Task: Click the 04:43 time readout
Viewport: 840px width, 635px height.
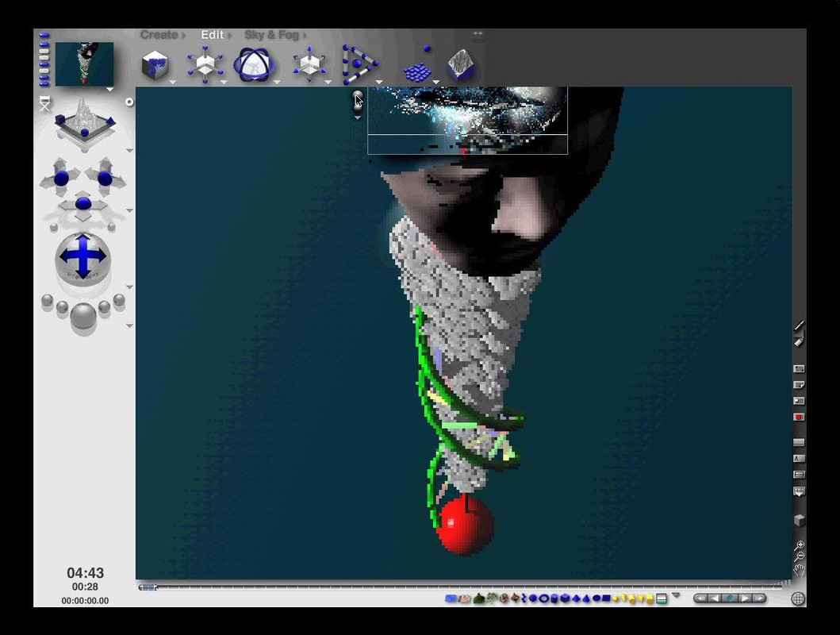Action: click(85, 573)
